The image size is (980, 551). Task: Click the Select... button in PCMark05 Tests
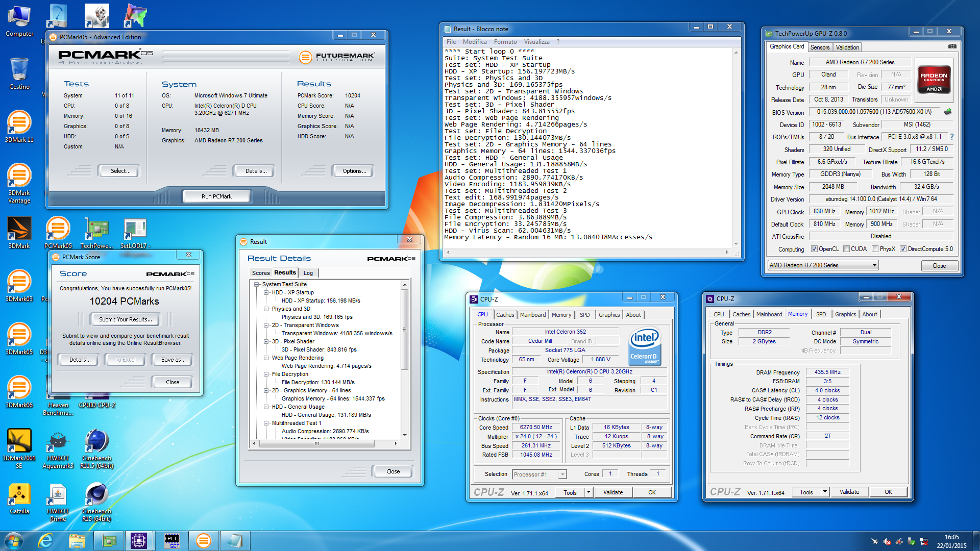click(x=120, y=171)
